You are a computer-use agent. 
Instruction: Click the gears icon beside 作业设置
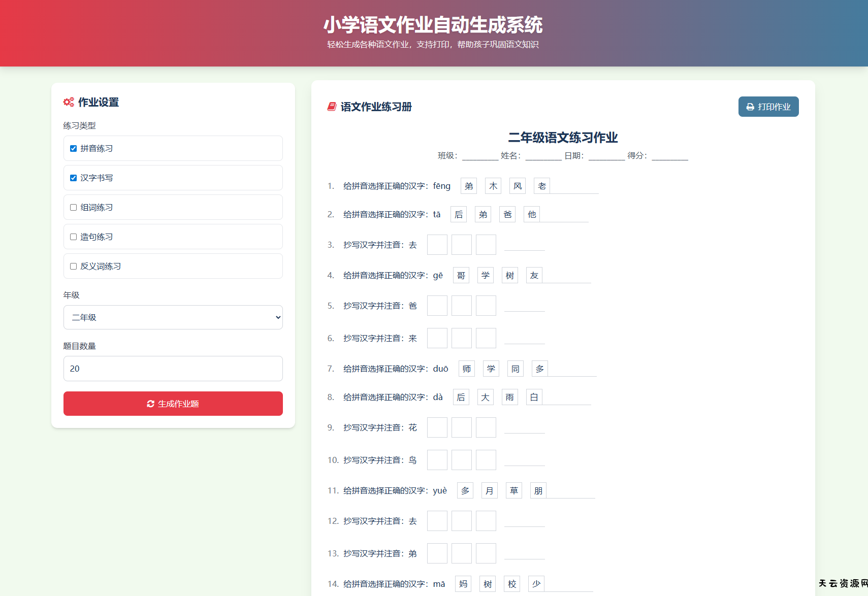[69, 102]
